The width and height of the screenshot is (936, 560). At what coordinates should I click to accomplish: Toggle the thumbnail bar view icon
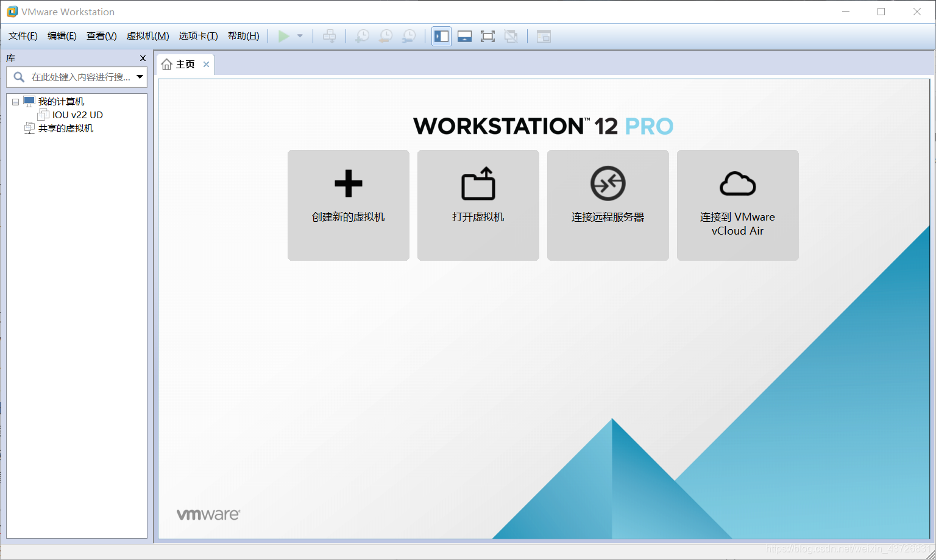(x=464, y=36)
